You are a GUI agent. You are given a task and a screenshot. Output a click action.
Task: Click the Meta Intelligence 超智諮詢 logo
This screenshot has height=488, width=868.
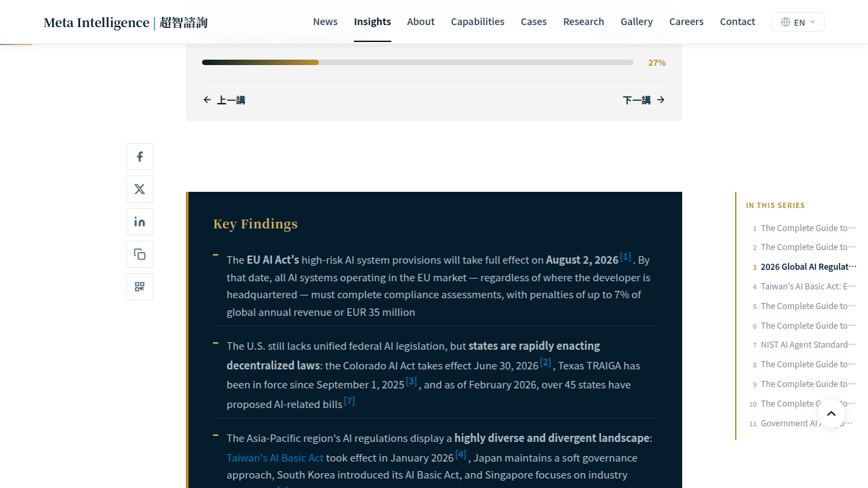(125, 22)
